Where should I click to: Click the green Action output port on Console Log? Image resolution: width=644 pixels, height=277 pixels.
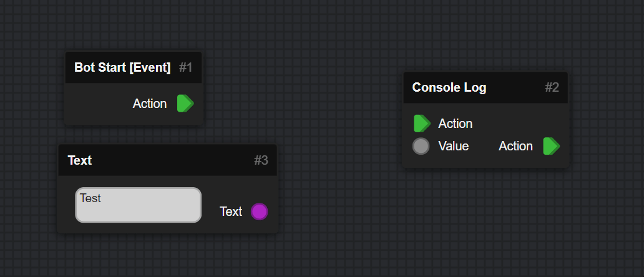[551, 146]
